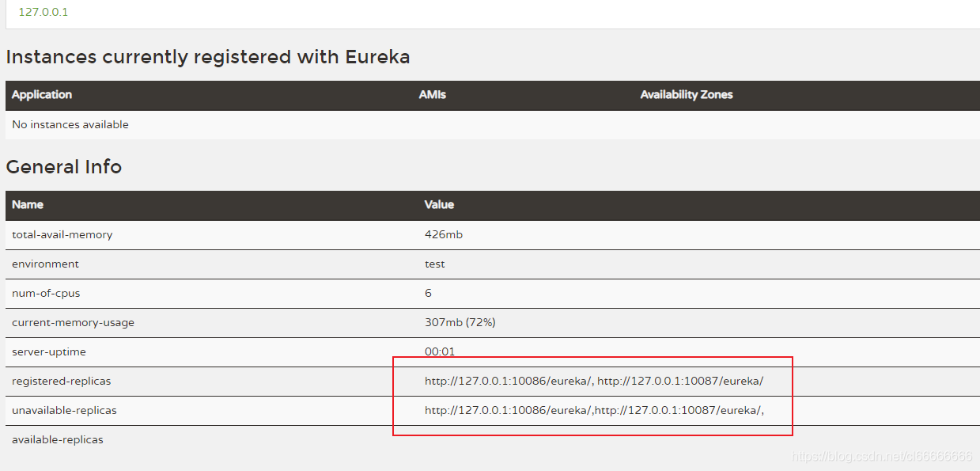Click the 'test' environment value
The image size is (980, 471).
click(435, 264)
